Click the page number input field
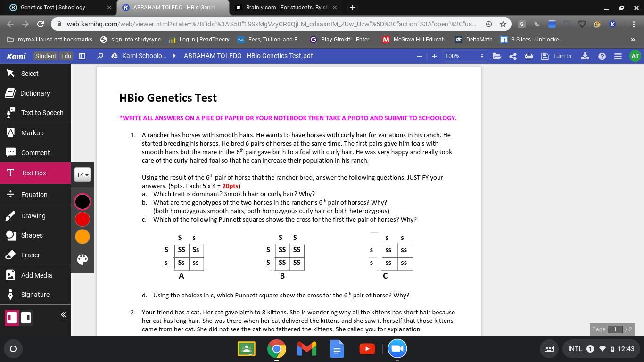This screenshot has height=362, width=644. [x=615, y=329]
